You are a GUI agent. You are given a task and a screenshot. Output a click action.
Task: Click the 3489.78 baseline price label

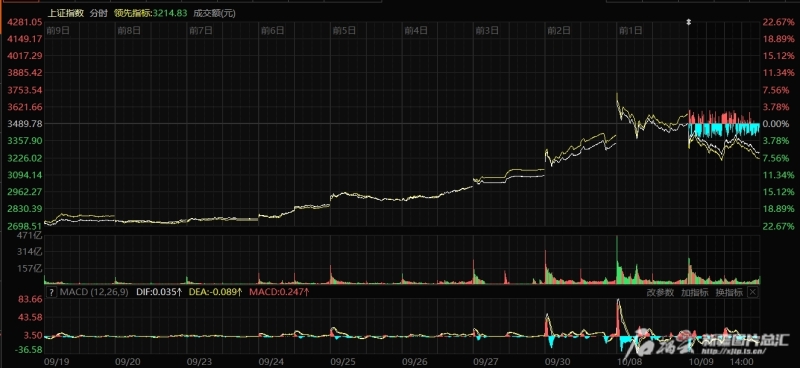24,124
